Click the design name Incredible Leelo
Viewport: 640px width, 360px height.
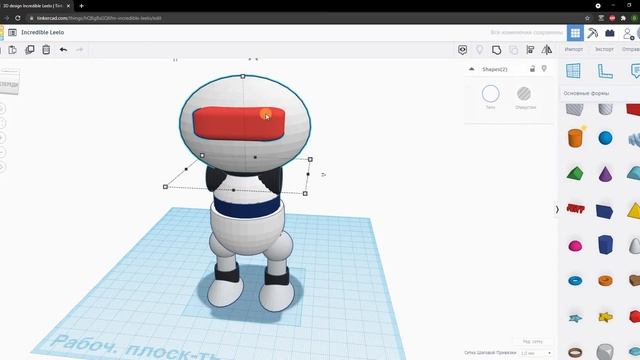click(x=42, y=32)
